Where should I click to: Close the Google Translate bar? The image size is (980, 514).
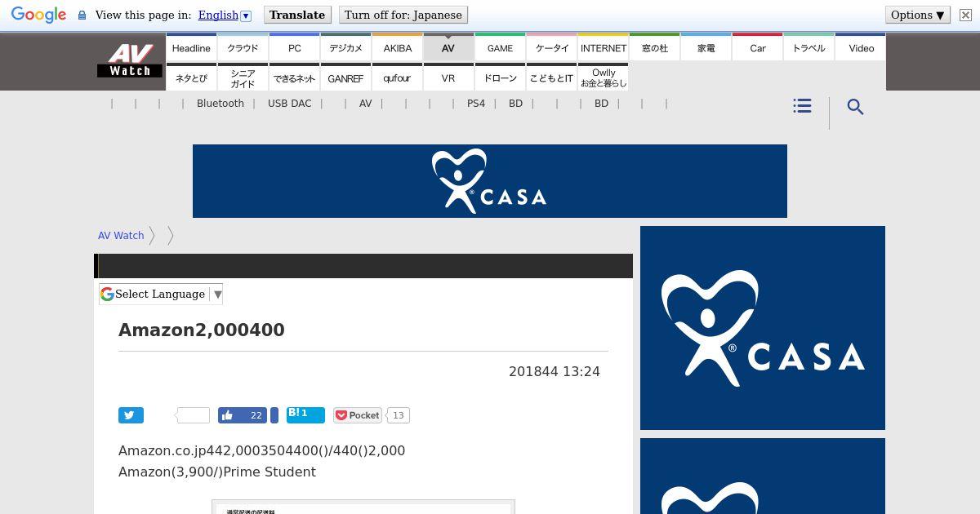[x=965, y=16]
